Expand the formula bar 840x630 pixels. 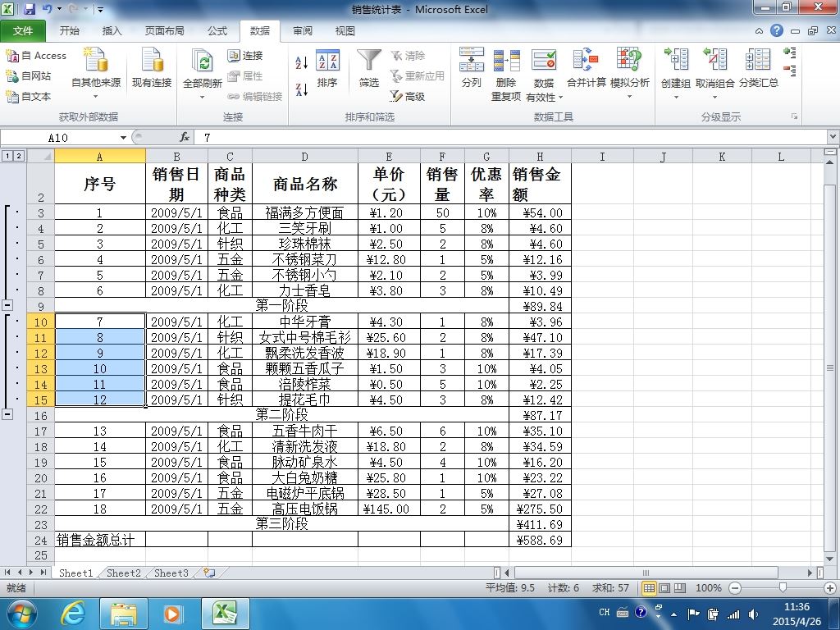833,137
